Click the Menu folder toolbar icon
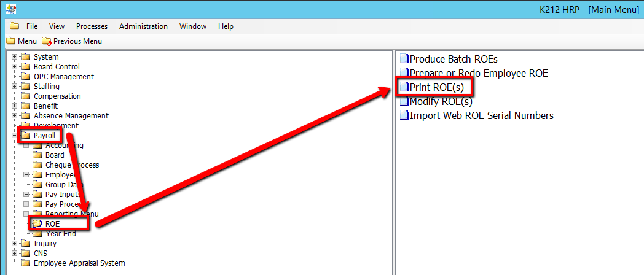The image size is (644, 275). pos(10,41)
